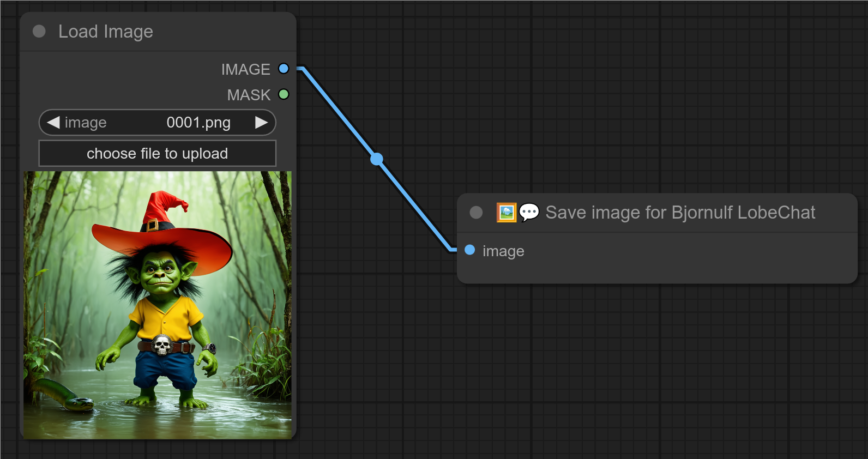Image resolution: width=868 pixels, height=459 pixels.
Task: Collapse the Save image node using its gray dot
Action: [476, 213]
